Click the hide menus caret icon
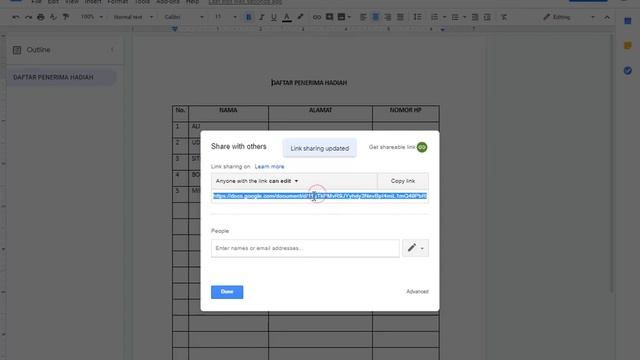This screenshot has width=640, height=360. 607,17
